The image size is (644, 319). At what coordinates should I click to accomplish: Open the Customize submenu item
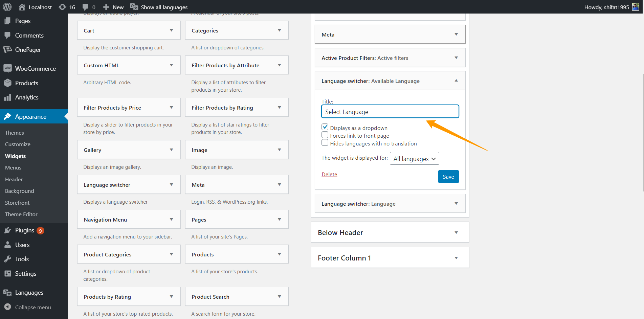(18, 144)
